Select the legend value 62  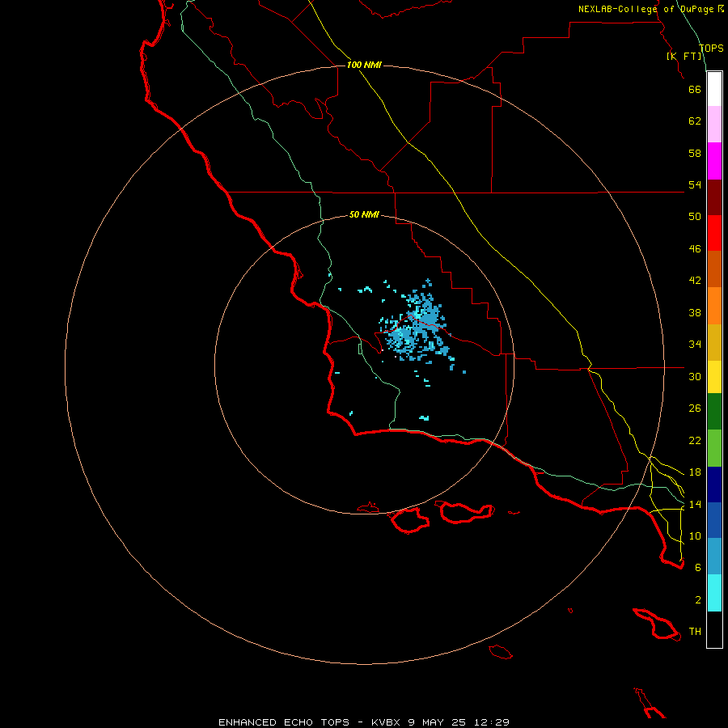695,121
